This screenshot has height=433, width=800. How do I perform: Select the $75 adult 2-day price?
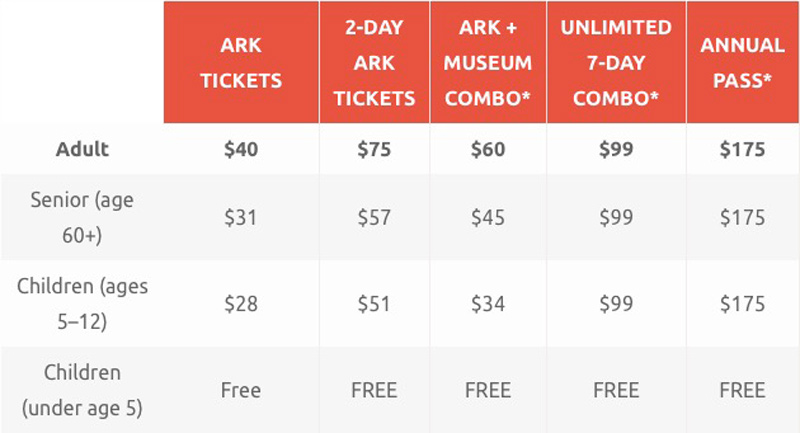pos(374,149)
